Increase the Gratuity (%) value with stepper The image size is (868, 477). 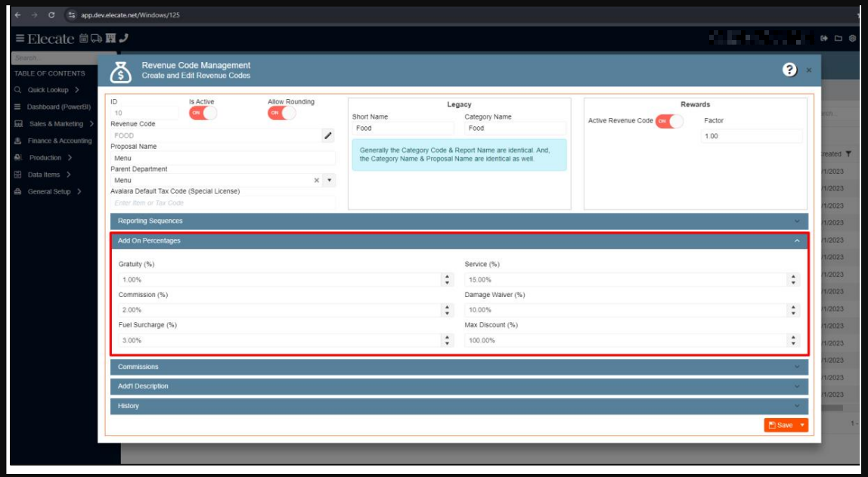tap(447, 277)
